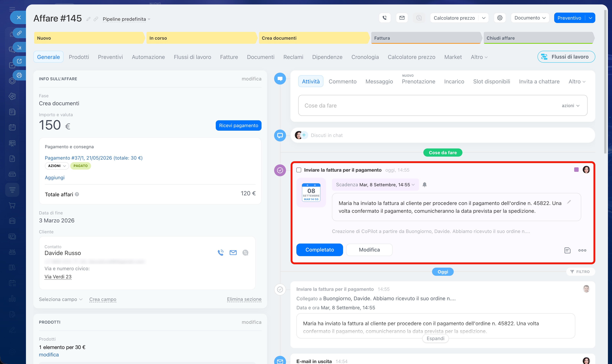The height and width of the screenshot is (364, 612).
Task: Click the note icon beside Modifica button
Action: pos(567,250)
